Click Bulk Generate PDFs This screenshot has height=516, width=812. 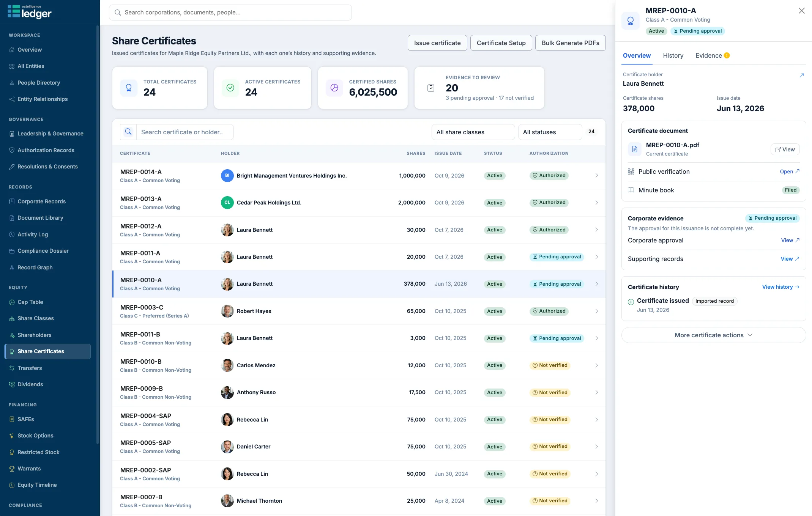pos(570,43)
